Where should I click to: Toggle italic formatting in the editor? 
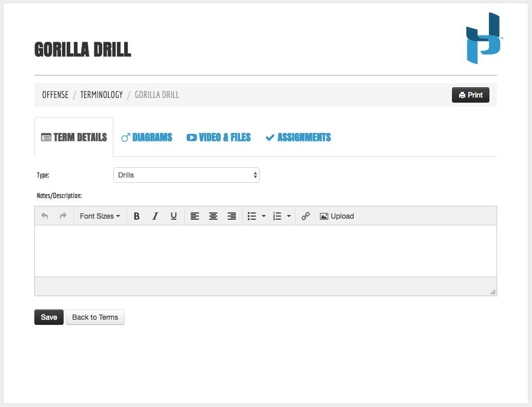[155, 216]
